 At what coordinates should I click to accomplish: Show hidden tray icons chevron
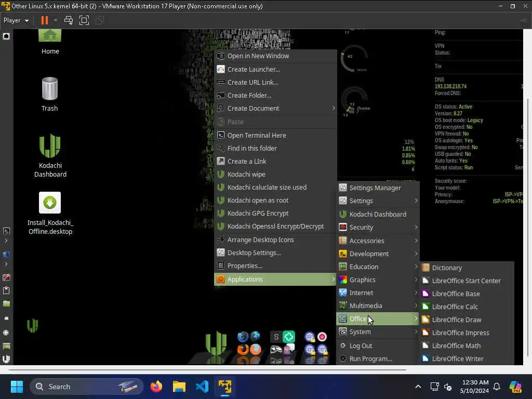coord(418,387)
